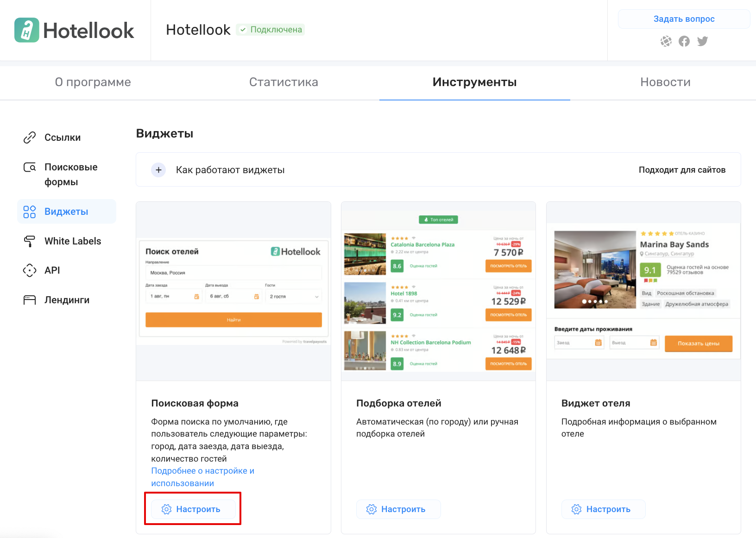Image resolution: width=756 pixels, height=538 pixels.
Task: Click Hotel 1898 name in preview
Action: tap(404, 294)
